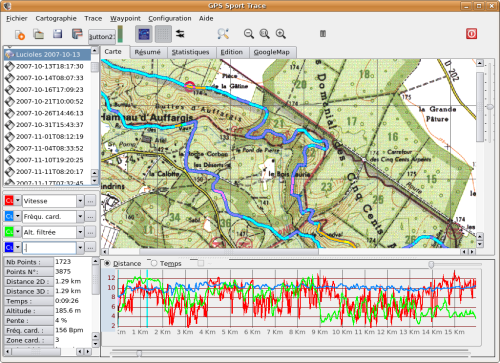
Task: Open the Frèqu. card. dropdown arrow
Action: click(80, 217)
